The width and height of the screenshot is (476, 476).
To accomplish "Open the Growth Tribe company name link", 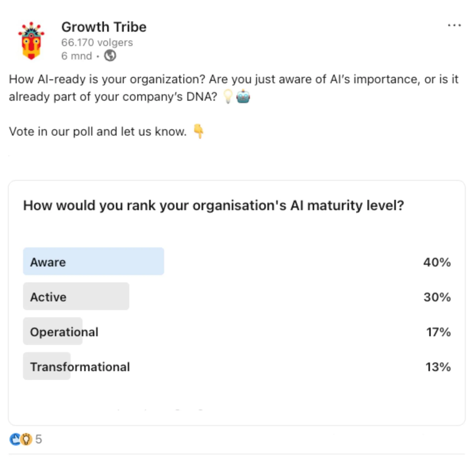I will point(104,27).
